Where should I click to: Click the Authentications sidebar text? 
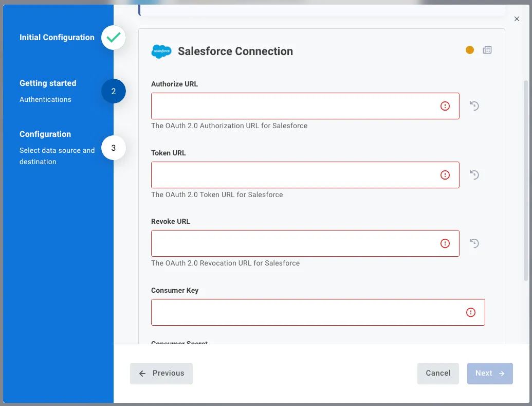[45, 99]
